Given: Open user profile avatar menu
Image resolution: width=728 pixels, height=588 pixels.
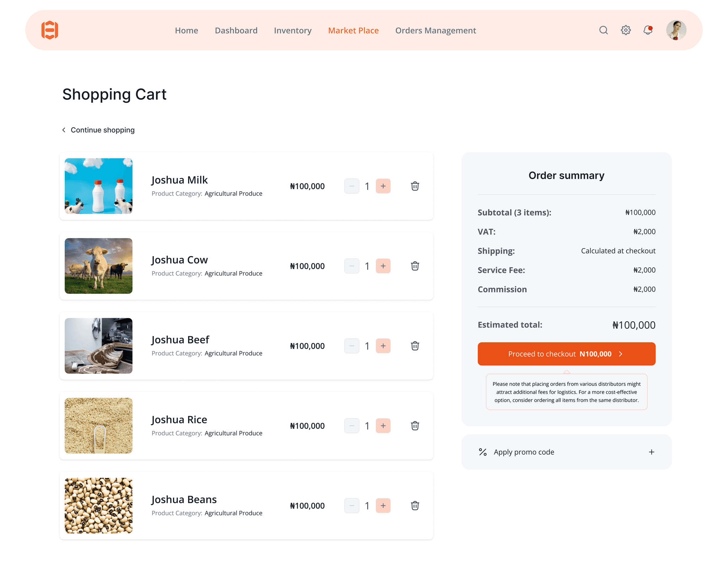Looking at the screenshot, I should [x=676, y=30].
